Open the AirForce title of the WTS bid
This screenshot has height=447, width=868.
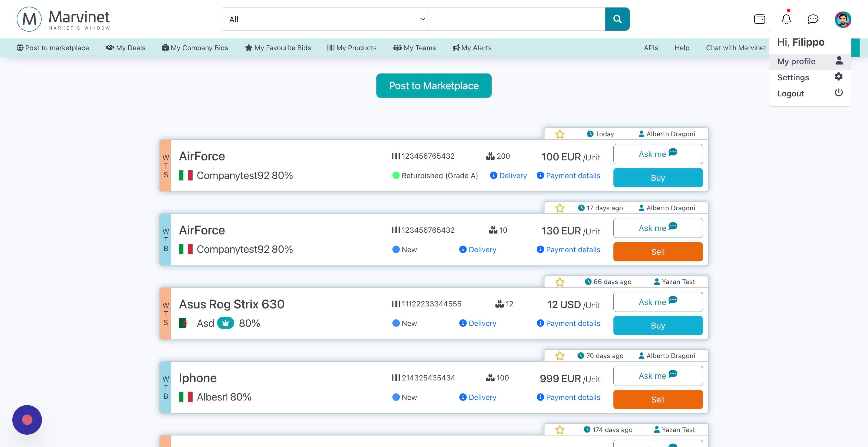click(202, 156)
